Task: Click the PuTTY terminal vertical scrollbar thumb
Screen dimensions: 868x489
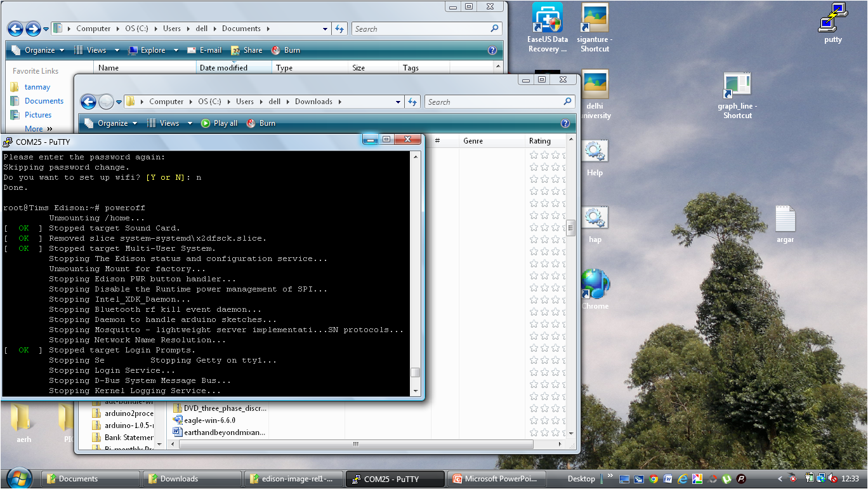Action: coord(415,373)
